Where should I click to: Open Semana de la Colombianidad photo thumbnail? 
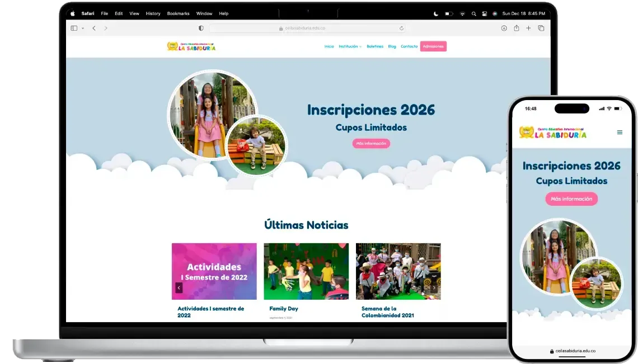point(398,271)
